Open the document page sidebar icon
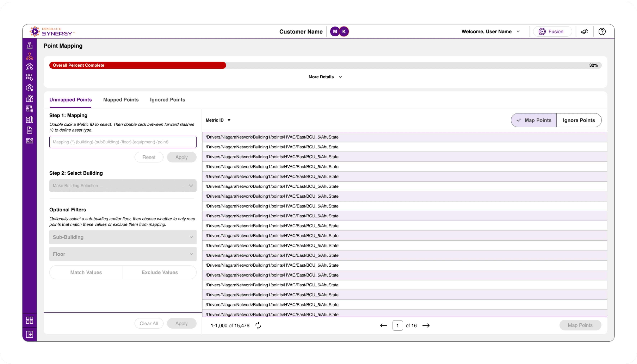 tap(30, 130)
